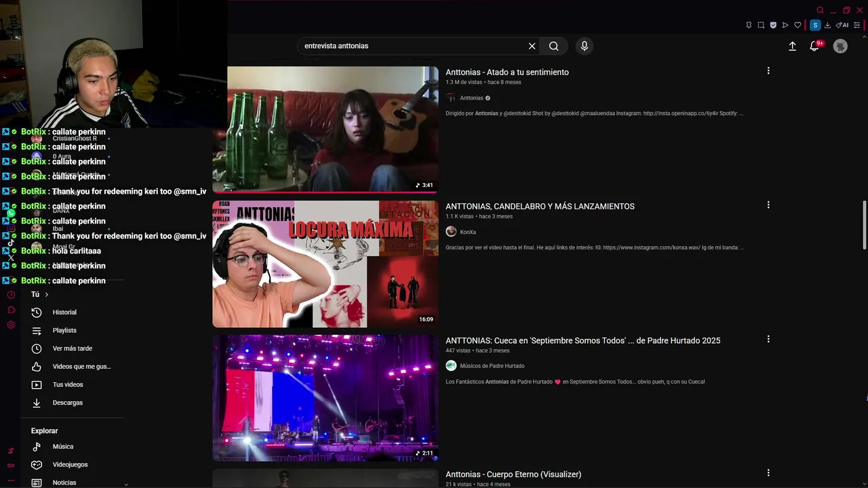Browse Videojuegos under Explorar
Image resolution: width=868 pixels, height=488 pixels.
click(70, 465)
